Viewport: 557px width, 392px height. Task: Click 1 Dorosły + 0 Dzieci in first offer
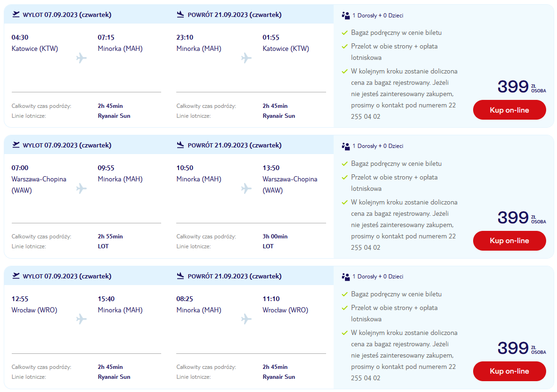pyautogui.click(x=377, y=16)
